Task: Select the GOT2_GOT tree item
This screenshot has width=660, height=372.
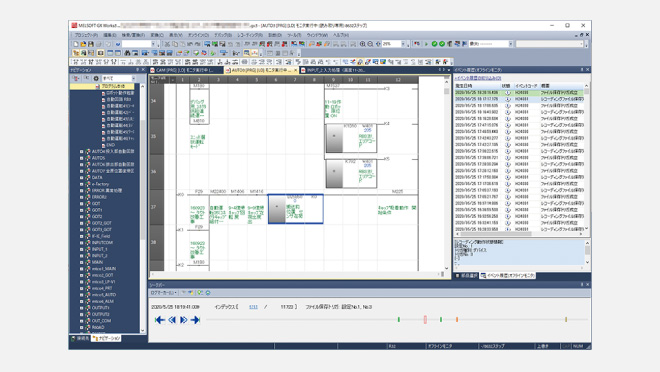Action: (101, 223)
